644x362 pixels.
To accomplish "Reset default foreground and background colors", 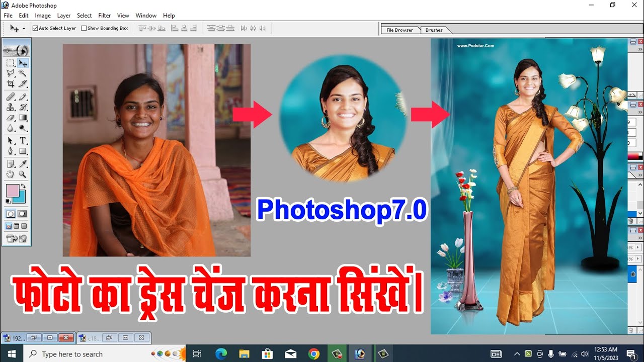I will (x=8, y=201).
